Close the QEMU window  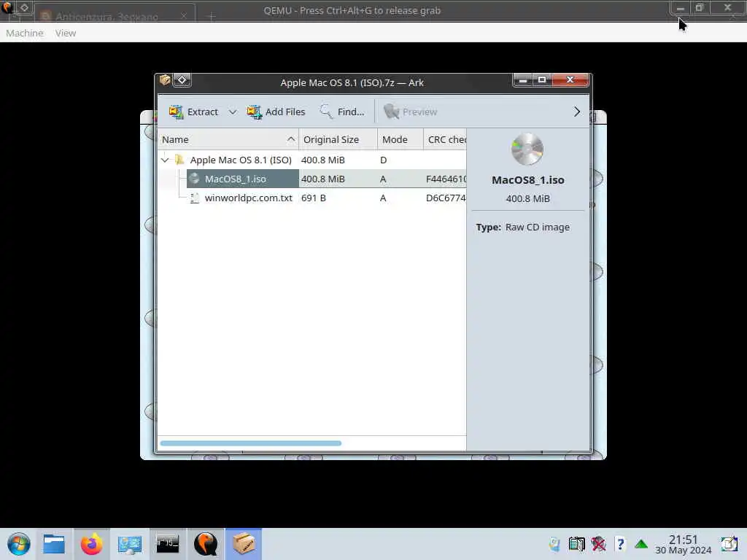click(x=727, y=7)
